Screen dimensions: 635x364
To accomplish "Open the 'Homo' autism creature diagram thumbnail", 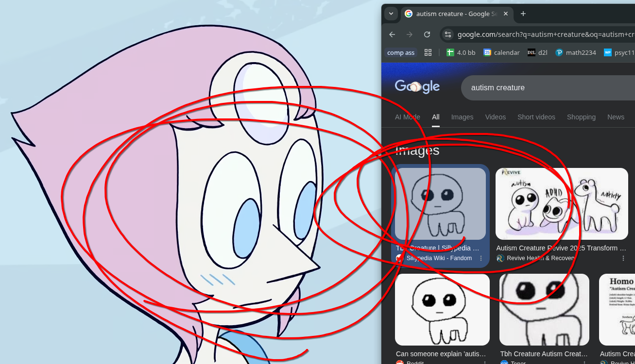I will point(617,310).
